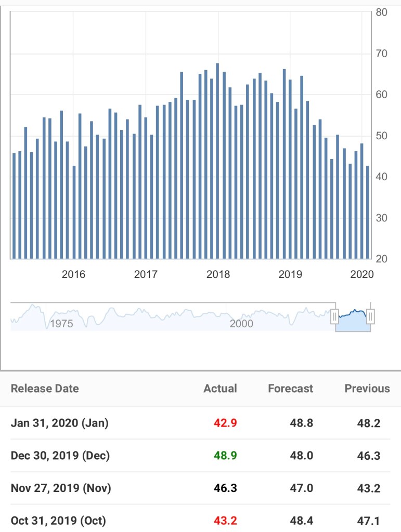Viewport: 401px width, 532px height.
Task: Click the Previous column header
Action: click(x=367, y=389)
